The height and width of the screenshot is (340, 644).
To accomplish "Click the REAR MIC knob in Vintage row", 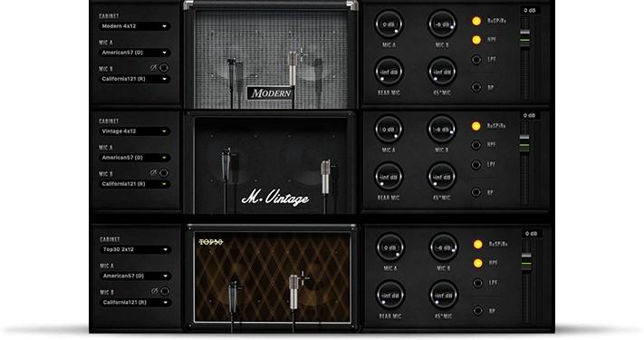I will coord(389,177).
